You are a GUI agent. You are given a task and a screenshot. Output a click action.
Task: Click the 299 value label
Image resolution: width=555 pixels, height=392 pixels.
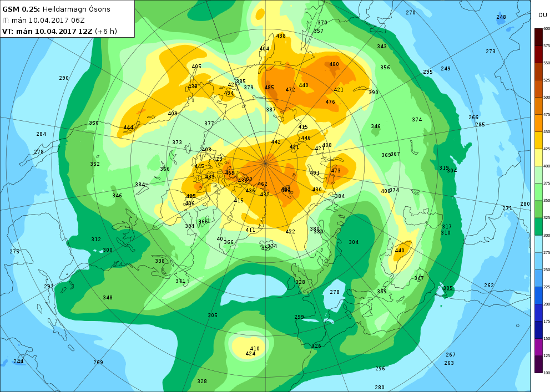coord(299,317)
